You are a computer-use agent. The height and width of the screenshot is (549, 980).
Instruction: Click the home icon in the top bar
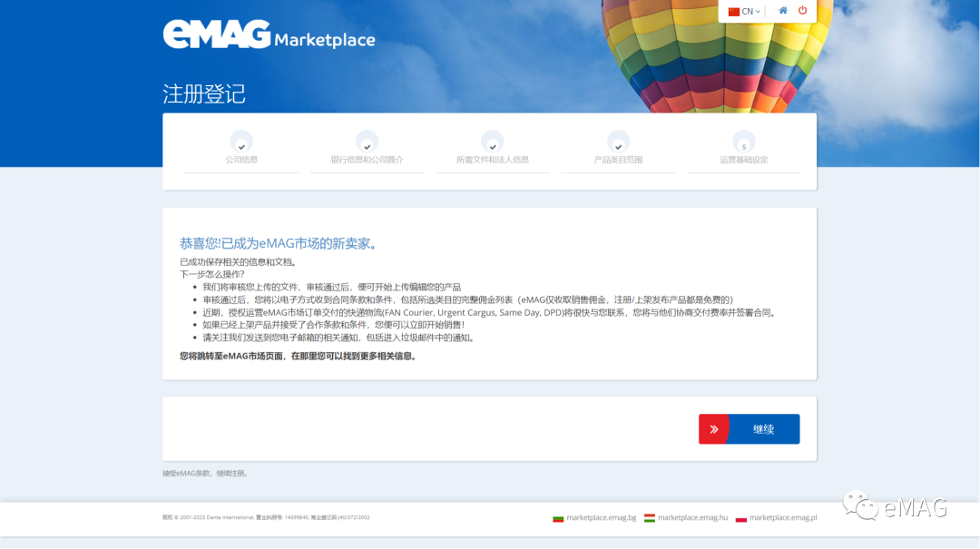[781, 11]
